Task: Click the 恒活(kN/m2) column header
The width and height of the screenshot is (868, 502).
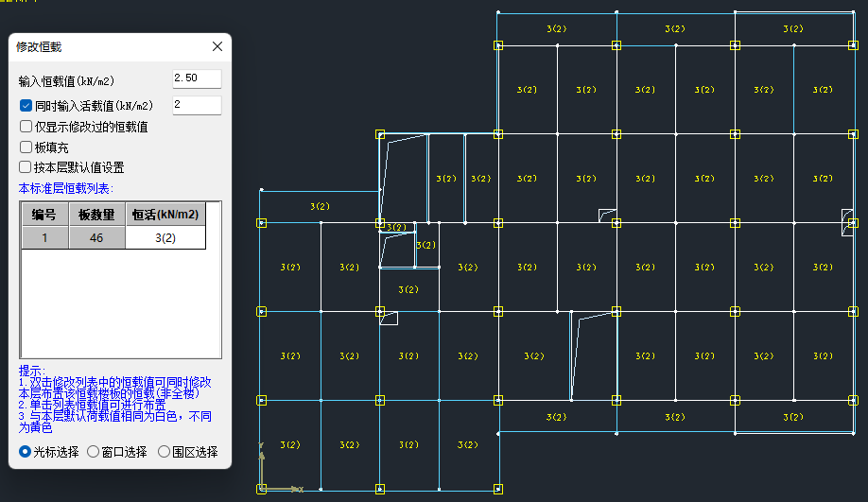Action: coord(165,215)
